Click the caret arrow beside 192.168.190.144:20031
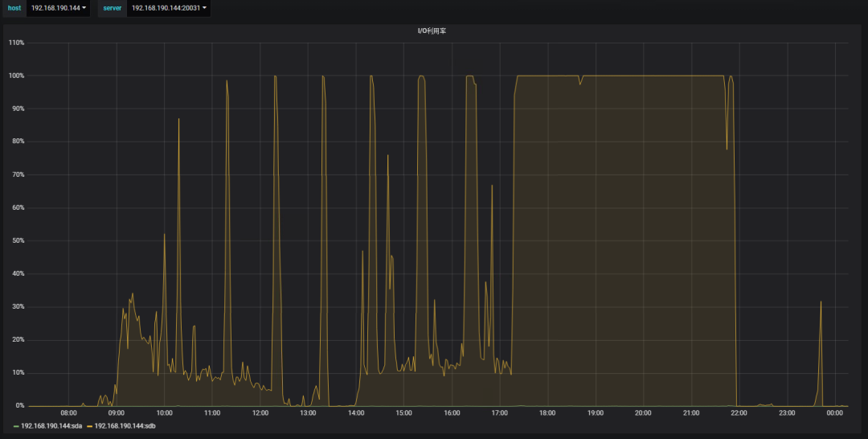The width and height of the screenshot is (868, 439). tap(204, 8)
